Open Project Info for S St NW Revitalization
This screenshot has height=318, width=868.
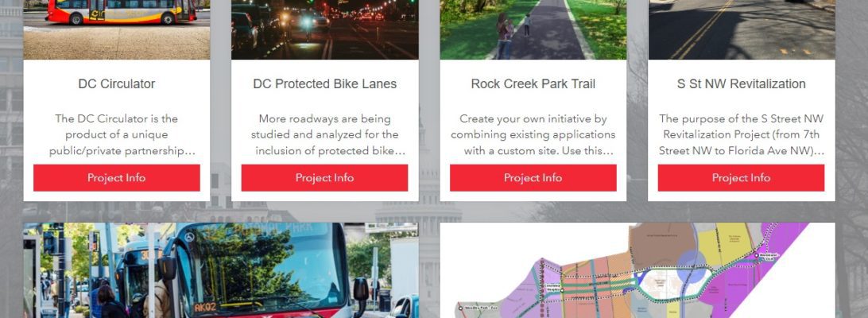point(741,178)
